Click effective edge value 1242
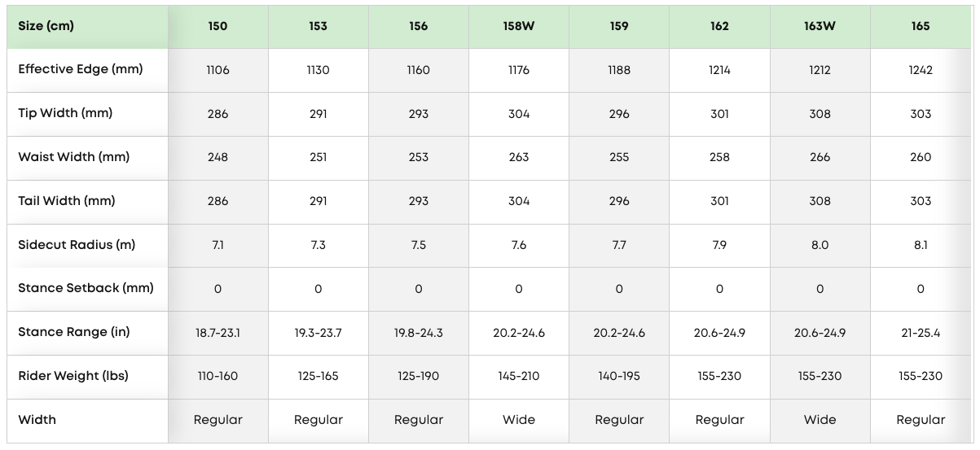980x450 pixels. point(921,70)
